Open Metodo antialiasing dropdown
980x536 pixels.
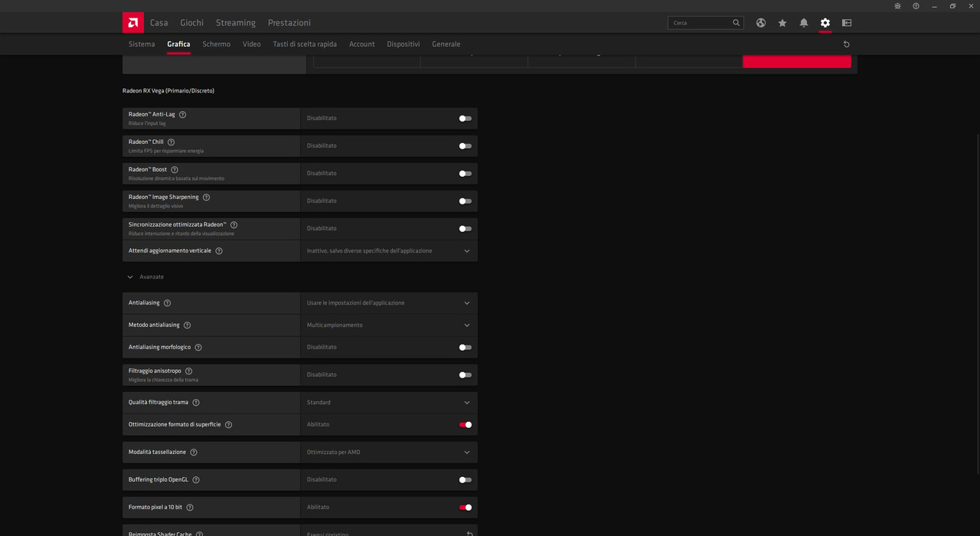[389, 325]
